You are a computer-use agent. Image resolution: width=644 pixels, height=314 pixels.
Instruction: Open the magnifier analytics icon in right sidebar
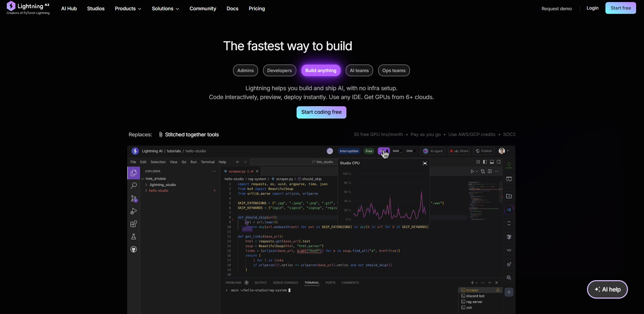click(x=509, y=278)
